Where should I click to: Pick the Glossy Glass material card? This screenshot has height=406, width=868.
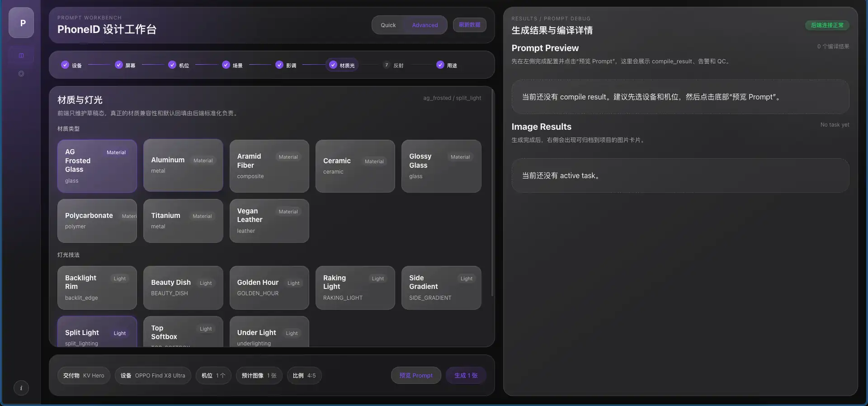[x=441, y=166]
